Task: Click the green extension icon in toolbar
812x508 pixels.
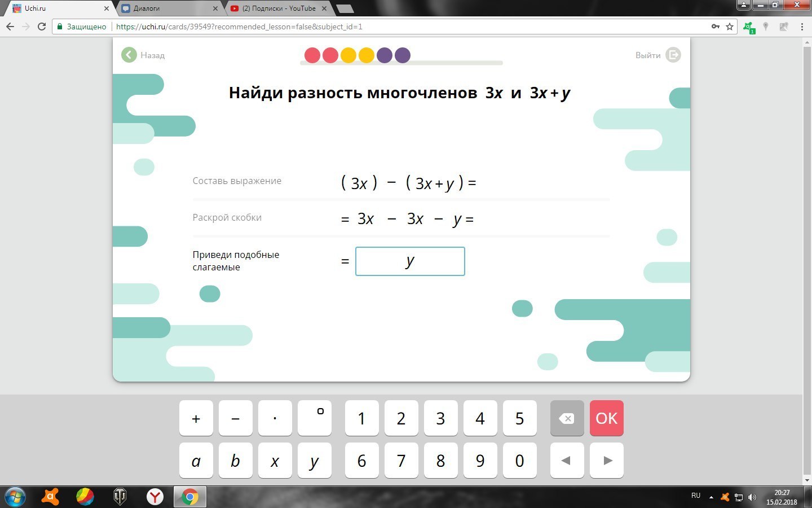Action: [x=749, y=27]
